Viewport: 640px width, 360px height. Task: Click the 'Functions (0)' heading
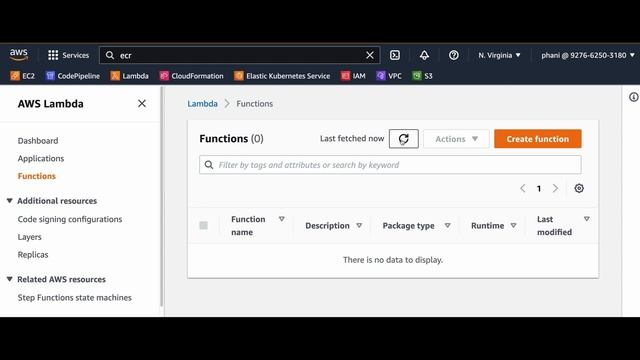point(231,139)
